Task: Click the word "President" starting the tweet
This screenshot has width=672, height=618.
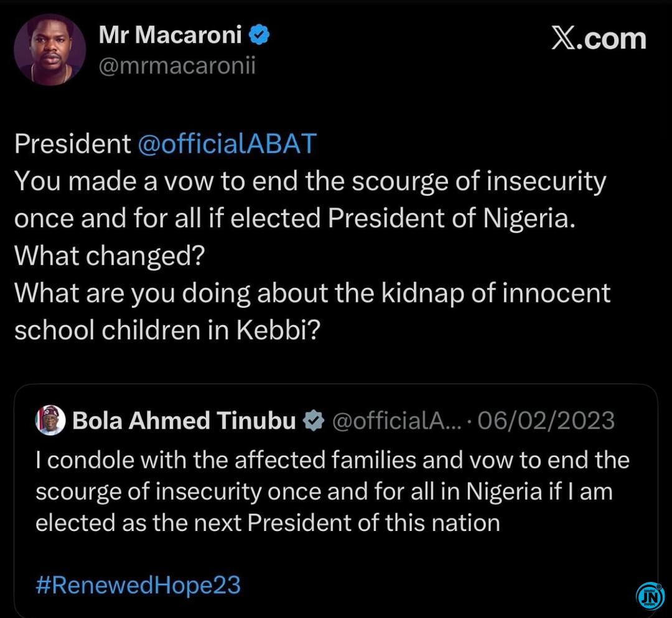Action: (73, 144)
